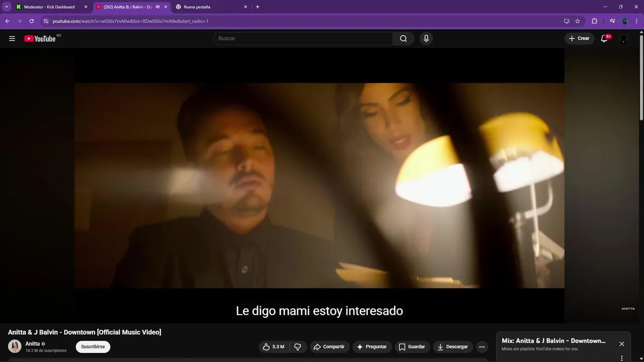This screenshot has height=362, width=644.
Task: Download the video with Descargar
Action: pyautogui.click(x=453, y=347)
